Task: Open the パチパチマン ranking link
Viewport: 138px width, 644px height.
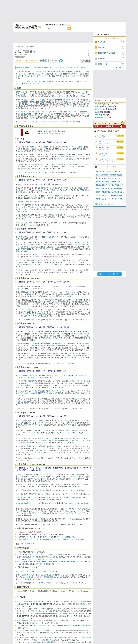Action: coord(103,58)
